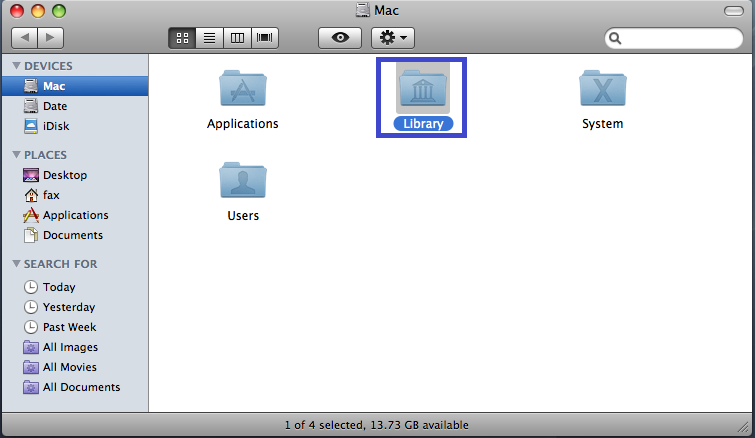The width and height of the screenshot is (755, 438).
Task: Open the fax home folder
Action: pos(75,195)
